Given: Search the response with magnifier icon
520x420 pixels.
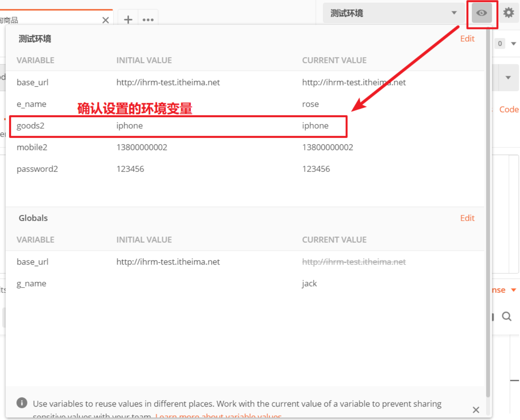Looking at the screenshot, I should (x=507, y=317).
